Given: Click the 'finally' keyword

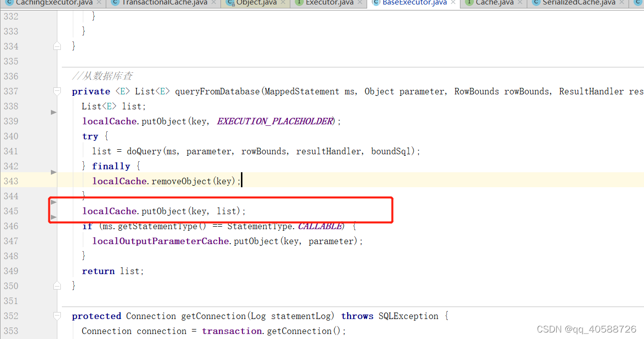Looking at the screenshot, I should 111,166.
